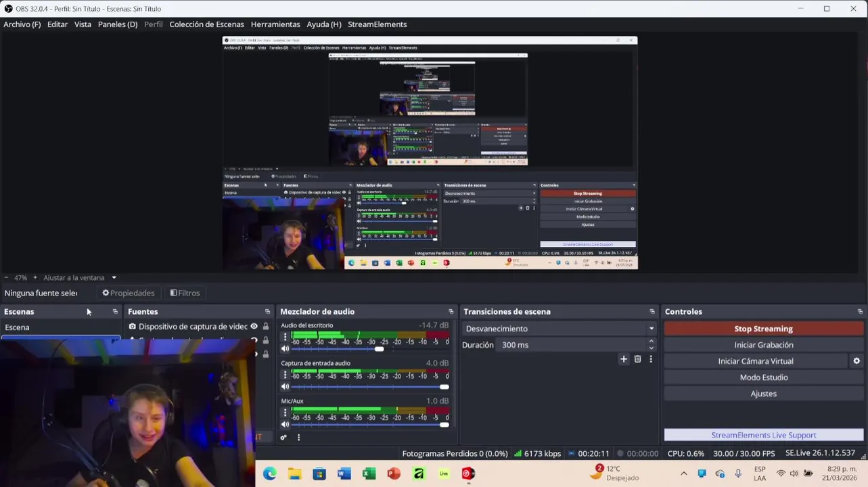Delete scene transition with trash icon
The height and width of the screenshot is (487, 868).
pyautogui.click(x=637, y=359)
